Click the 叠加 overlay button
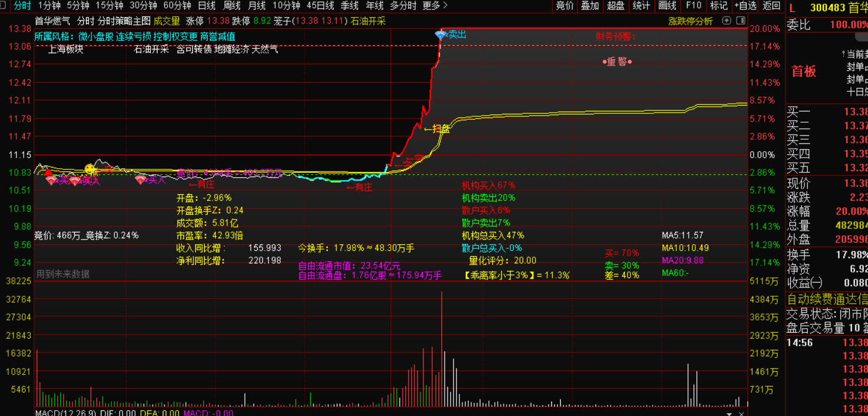 590,5
